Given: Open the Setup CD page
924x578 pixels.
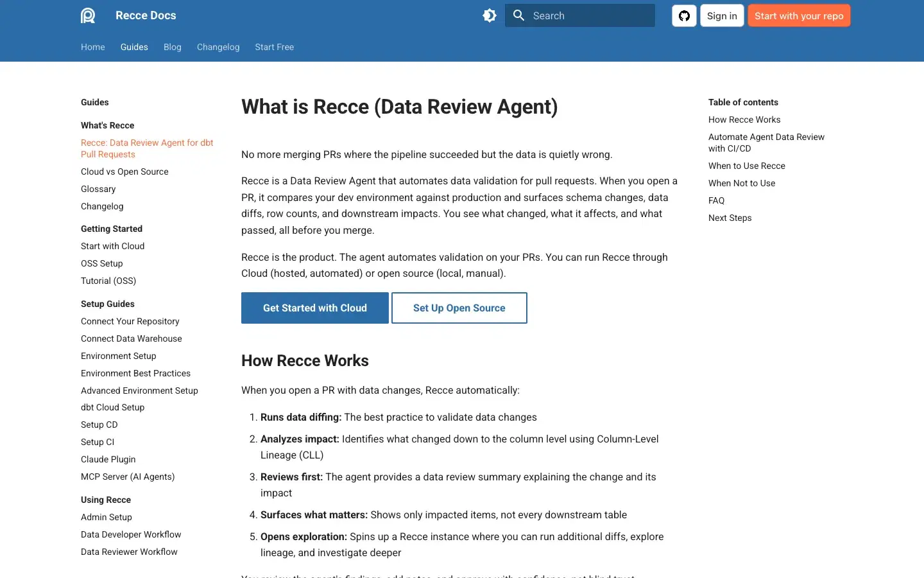Looking at the screenshot, I should point(99,425).
